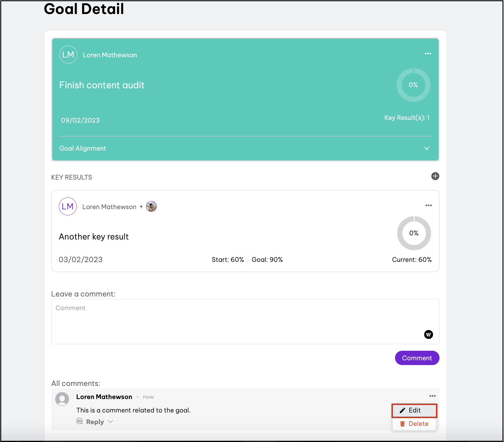504x442 pixels.
Task: Click the add key result plus icon
Action: 435,176
